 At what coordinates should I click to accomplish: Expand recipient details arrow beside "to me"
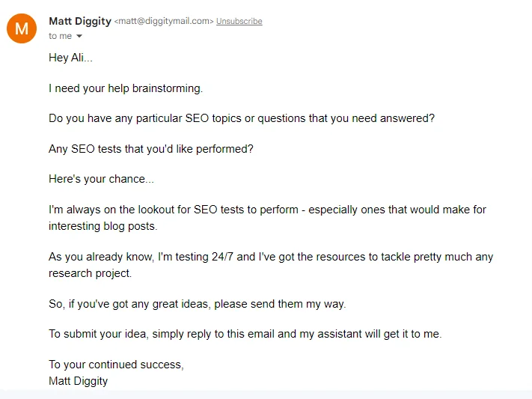pos(79,36)
